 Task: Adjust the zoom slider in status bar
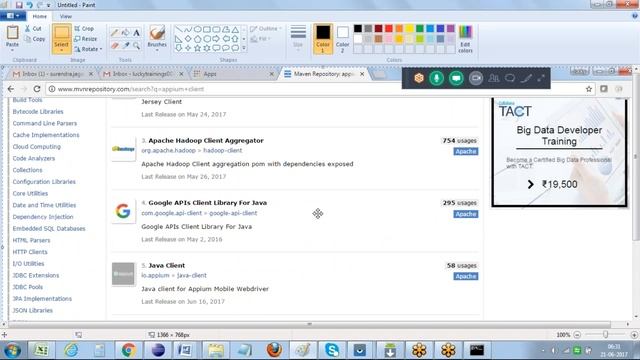click(606, 334)
